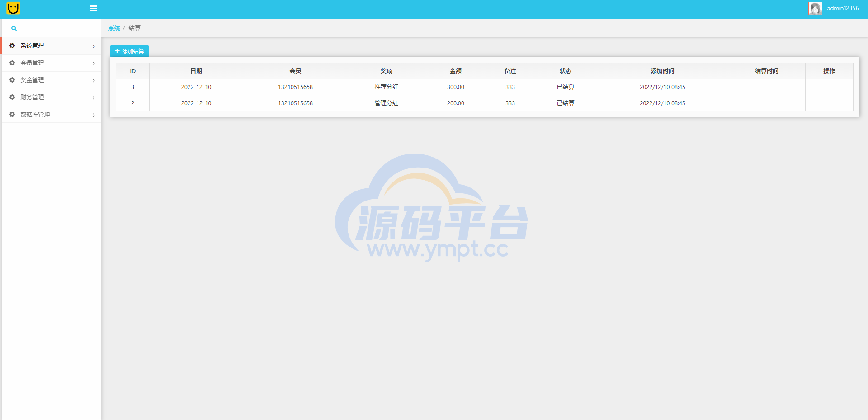The image size is (868, 420).
Task: Open the 数据库管理 menu item
Action: click(35, 114)
